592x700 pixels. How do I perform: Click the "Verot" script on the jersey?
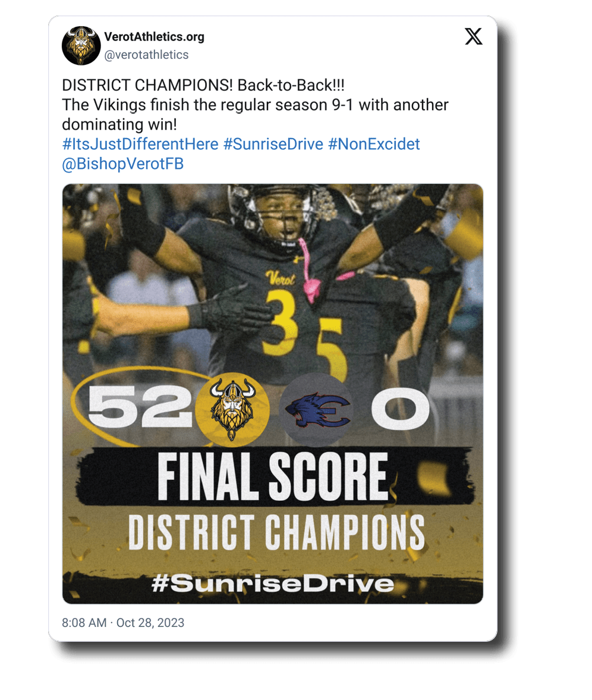coord(280,278)
